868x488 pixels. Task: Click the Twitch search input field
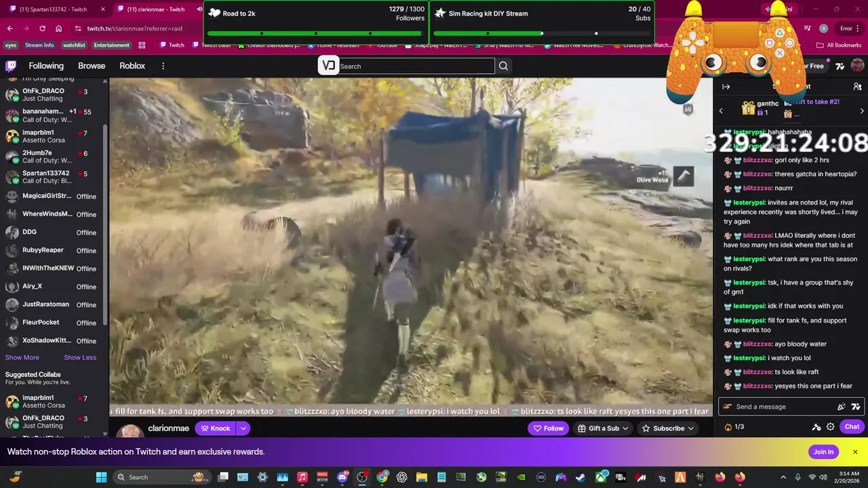(416, 66)
